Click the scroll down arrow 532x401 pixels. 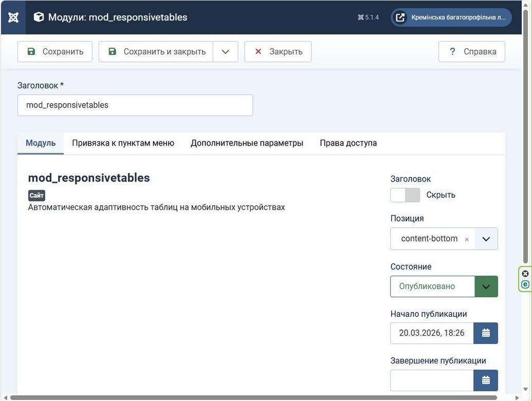coord(525,390)
